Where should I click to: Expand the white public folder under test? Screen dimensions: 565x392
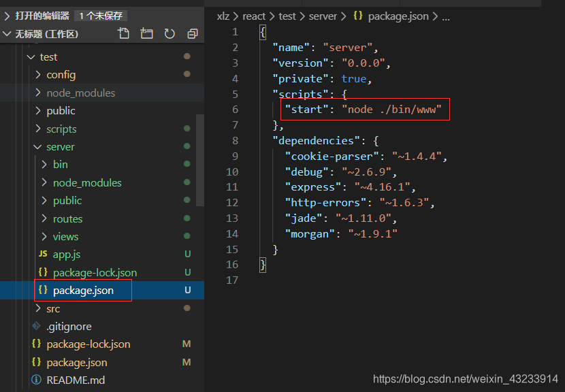(38, 111)
